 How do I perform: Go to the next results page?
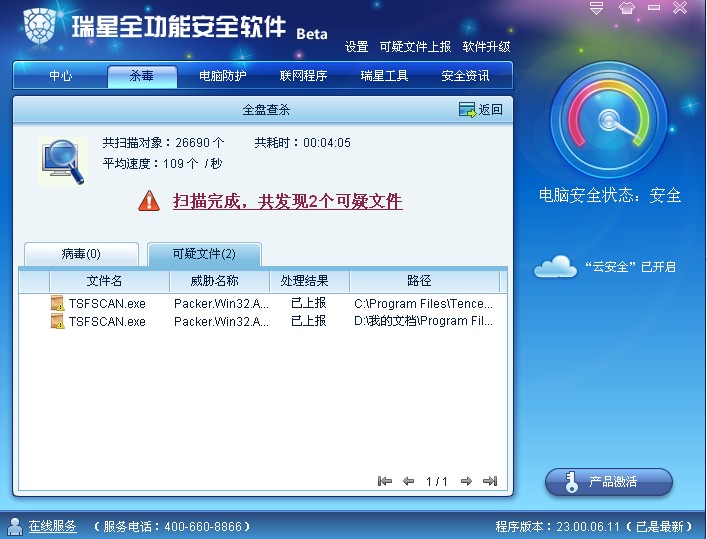tap(466, 481)
